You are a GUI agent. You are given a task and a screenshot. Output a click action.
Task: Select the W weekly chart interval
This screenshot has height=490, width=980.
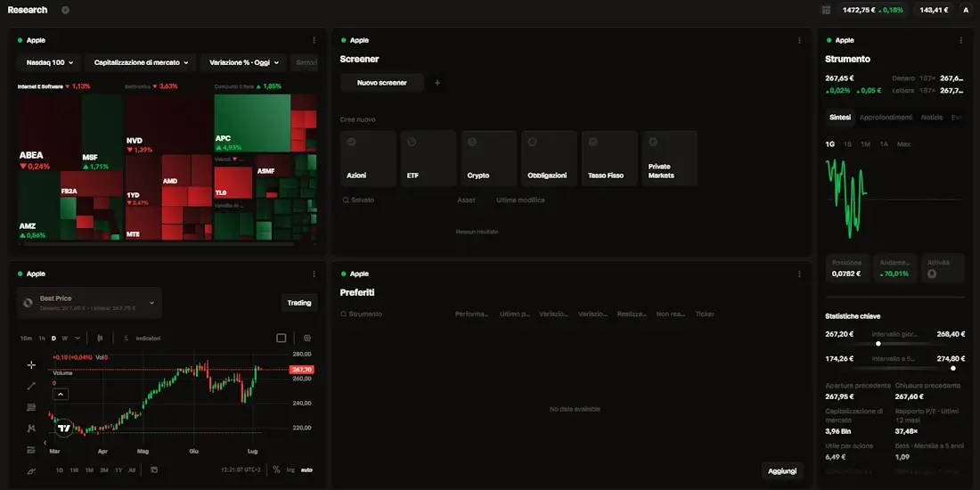click(x=64, y=339)
